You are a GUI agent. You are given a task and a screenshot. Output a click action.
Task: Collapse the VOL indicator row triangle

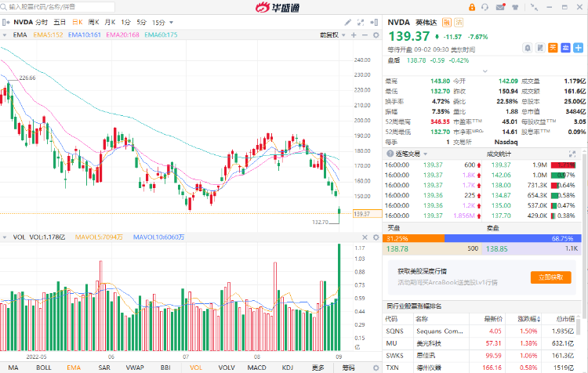pyautogui.click(x=5, y=237)
